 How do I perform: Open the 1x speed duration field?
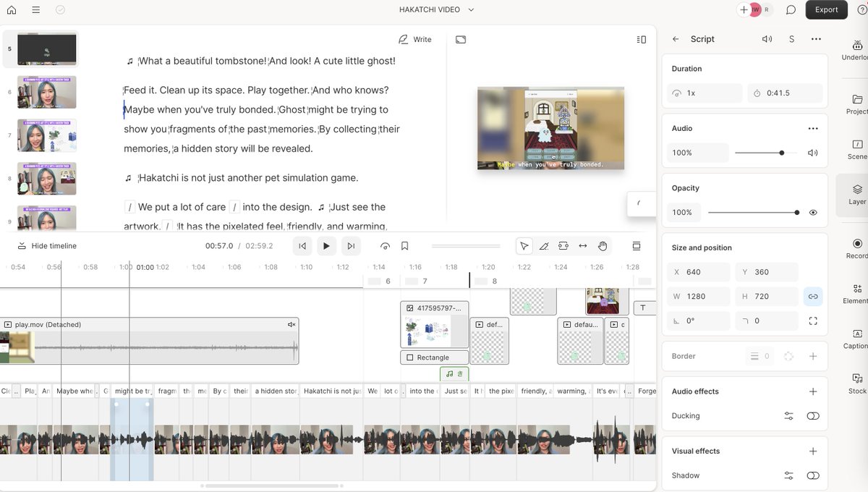[x=705, y=93]
